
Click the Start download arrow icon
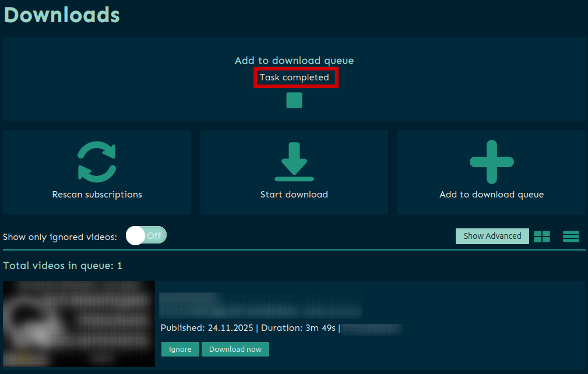point(294,162)
